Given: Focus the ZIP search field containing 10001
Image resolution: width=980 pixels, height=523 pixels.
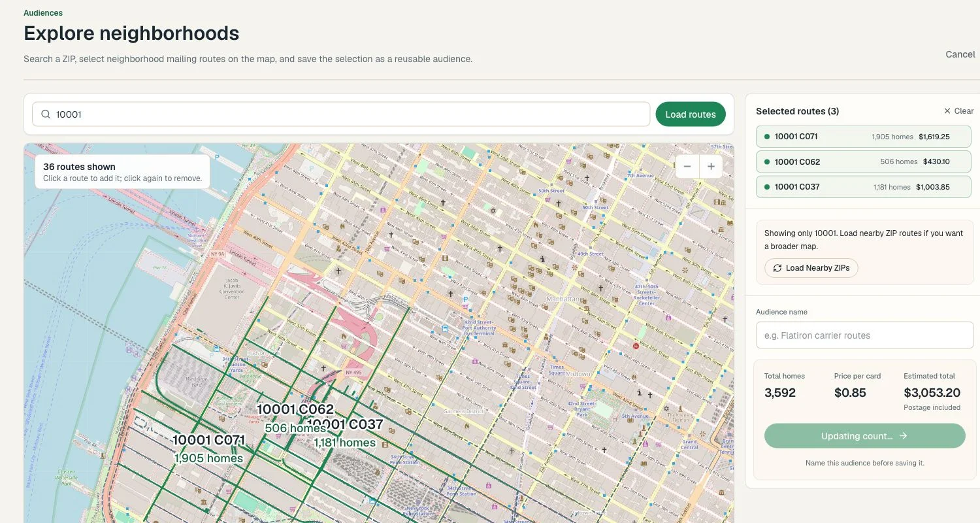Looking at the screenshot, I should (x=341, y=114).
